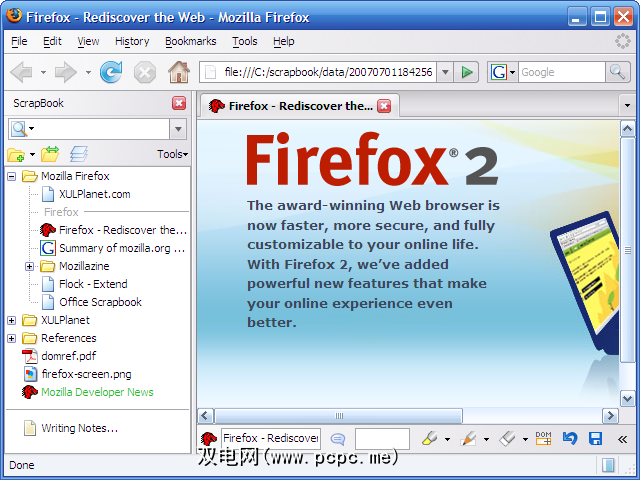Click the green arrows folder toggle icon

click(50, 154)
